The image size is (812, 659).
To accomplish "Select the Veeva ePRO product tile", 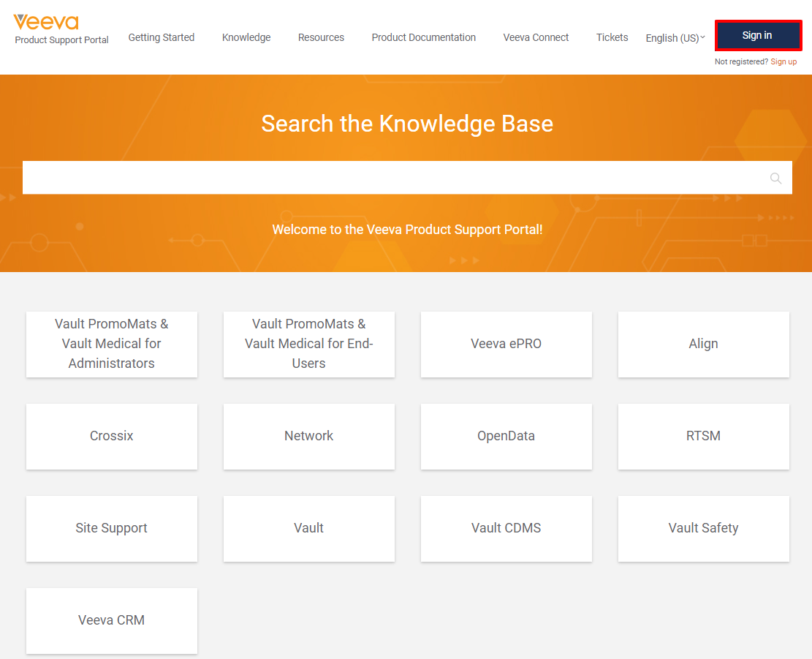I will click(x=506, y=344).
